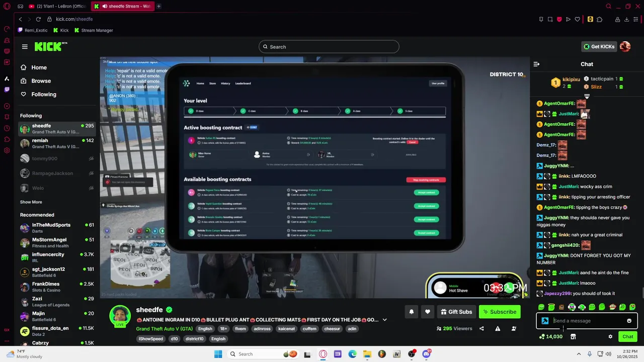
Task: Click the Opera logo menu
Action: (7, 6)
